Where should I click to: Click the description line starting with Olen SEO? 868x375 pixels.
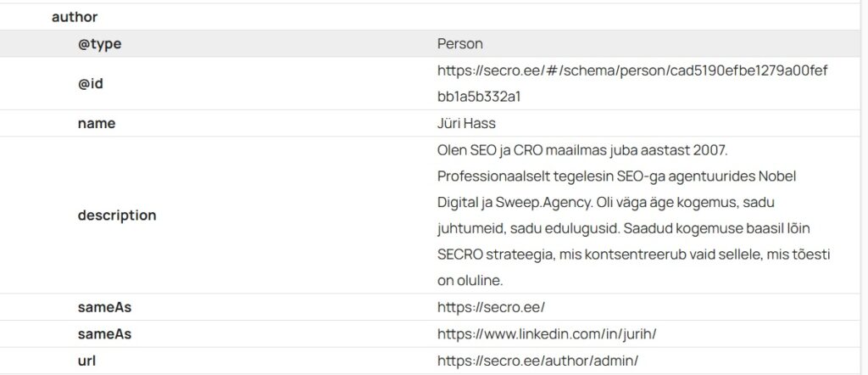(582, 150)
